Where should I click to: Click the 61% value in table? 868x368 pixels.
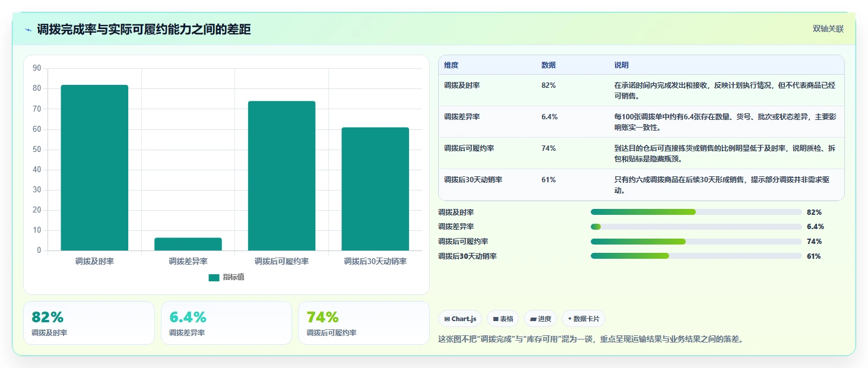(549, 180)
